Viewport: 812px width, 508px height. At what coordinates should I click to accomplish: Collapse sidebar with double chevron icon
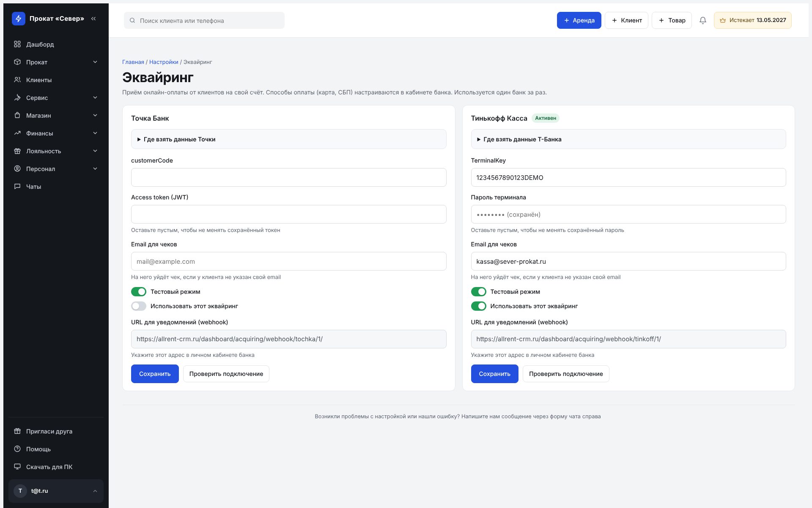point(93,19)
